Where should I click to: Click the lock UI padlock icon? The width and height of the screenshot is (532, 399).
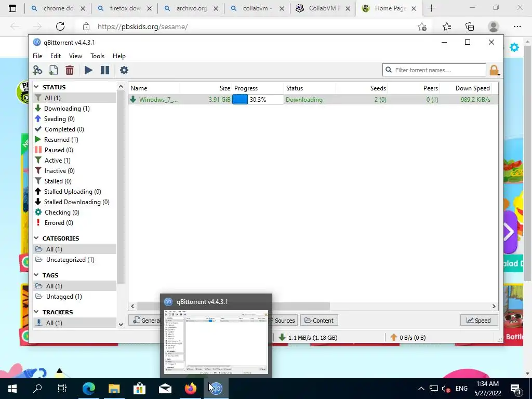[x=494, y=70]
